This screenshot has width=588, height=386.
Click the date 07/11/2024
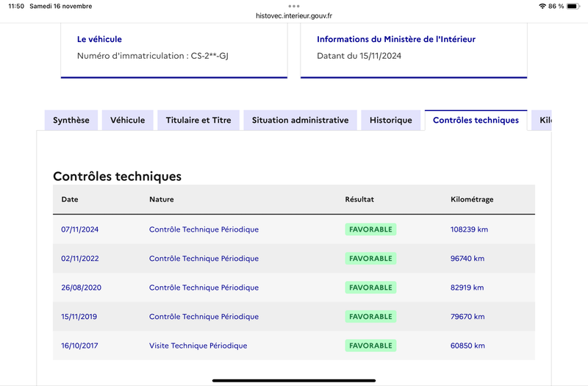(x=80, y=229)
